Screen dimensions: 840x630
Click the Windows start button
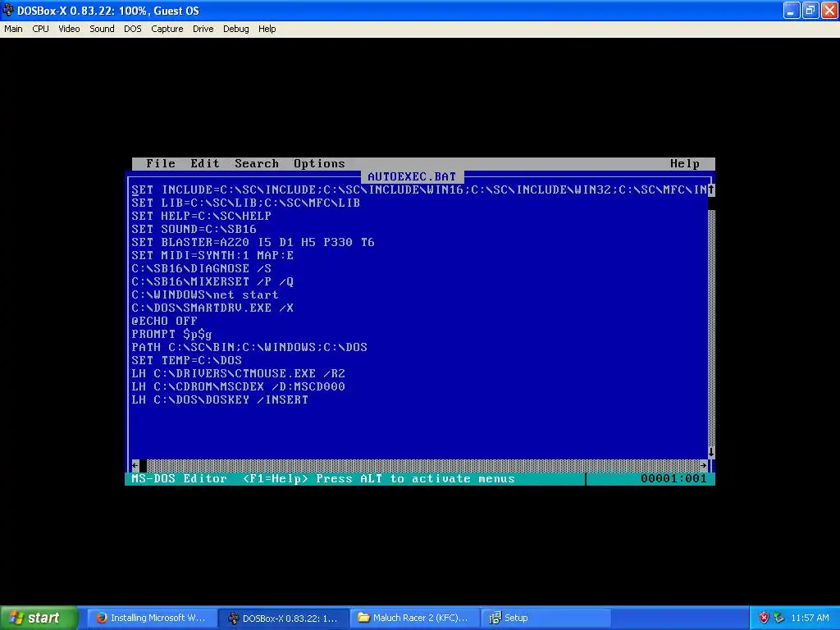39,618
